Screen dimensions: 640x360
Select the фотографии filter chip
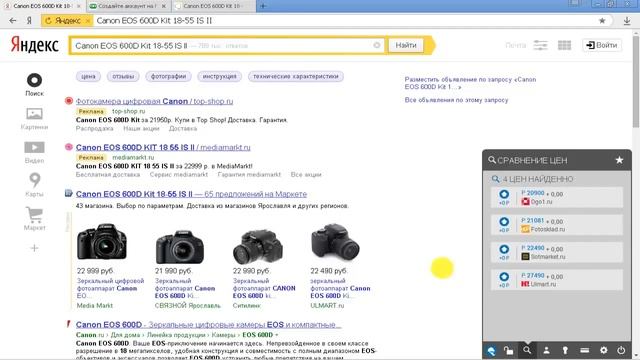pyautogui.click(x=168, y=76)
